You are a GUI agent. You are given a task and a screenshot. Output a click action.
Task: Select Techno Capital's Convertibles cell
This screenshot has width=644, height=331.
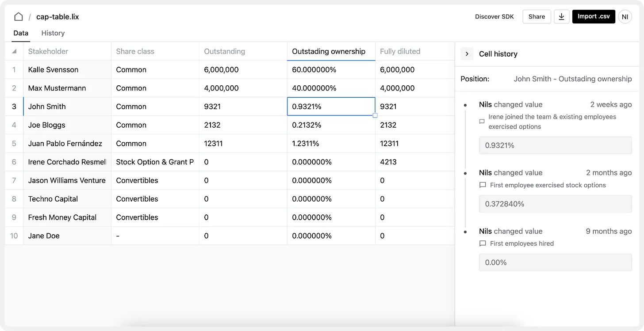155,199
